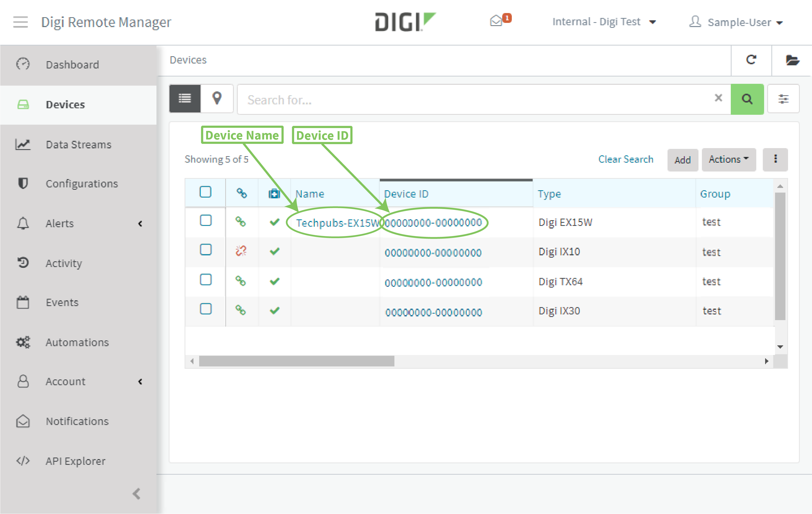Sort table by Device ID column header

click(x=406, y=194)
